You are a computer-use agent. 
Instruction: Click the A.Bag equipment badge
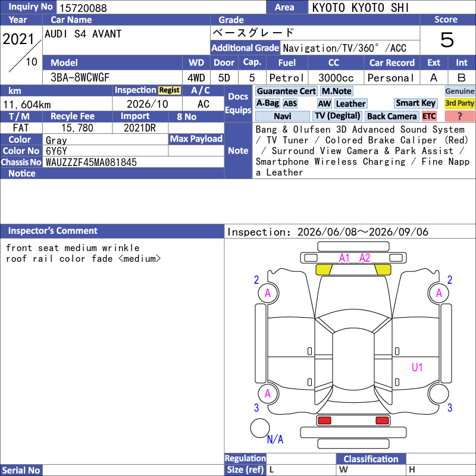[268, 103]
